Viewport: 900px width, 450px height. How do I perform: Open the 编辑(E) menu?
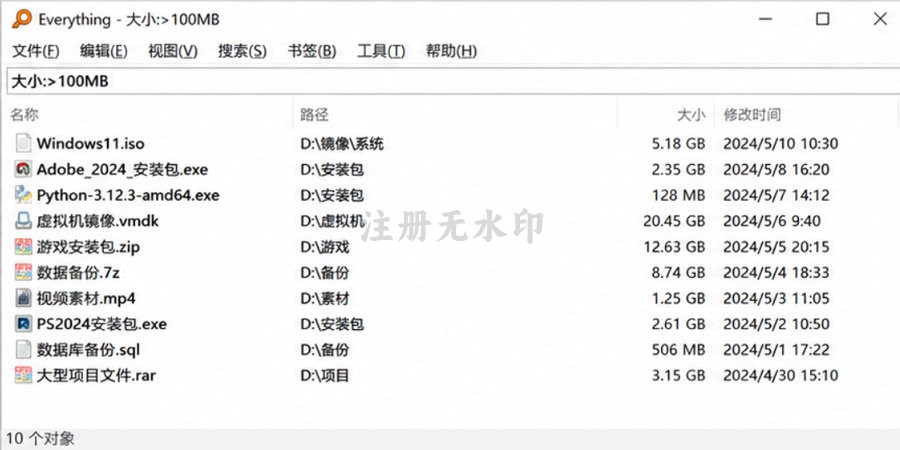click(x=103, y=51)
